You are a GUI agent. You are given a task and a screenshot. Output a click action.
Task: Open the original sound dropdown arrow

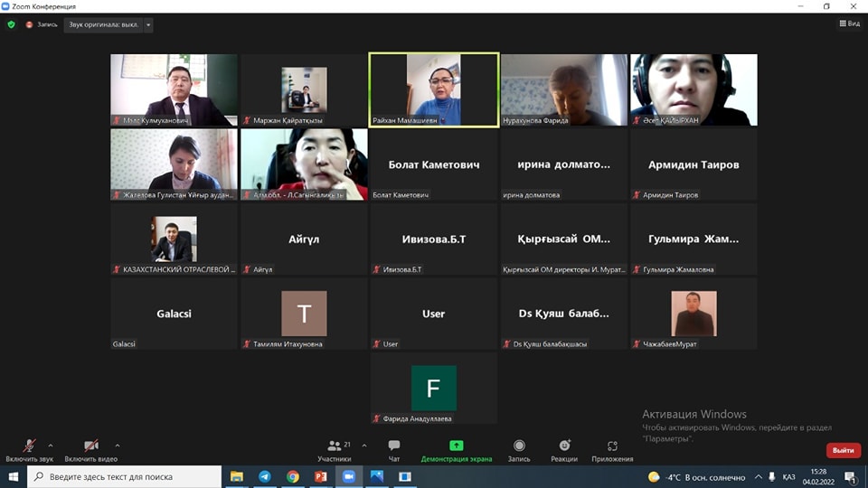pyautogui.click(x=148, y=25)
